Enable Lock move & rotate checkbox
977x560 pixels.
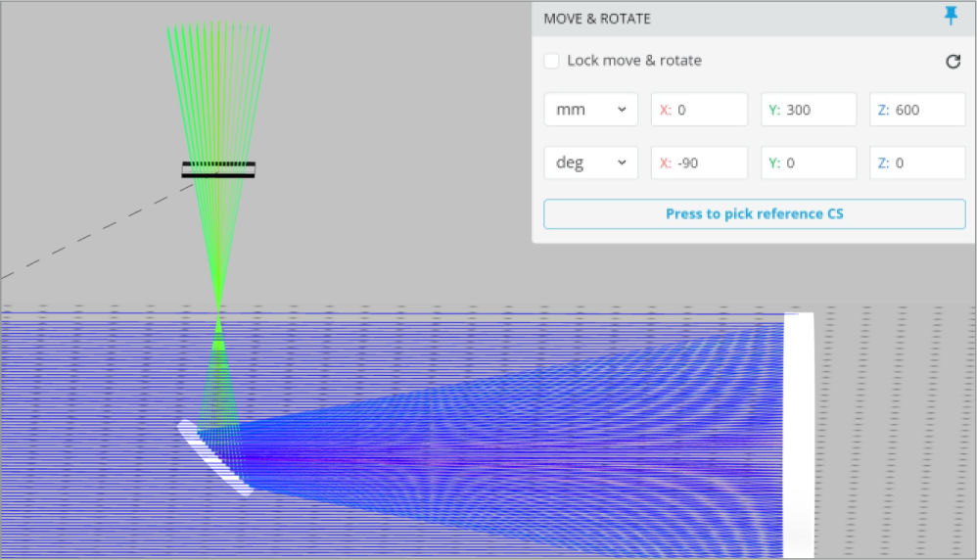click(551, 61)
